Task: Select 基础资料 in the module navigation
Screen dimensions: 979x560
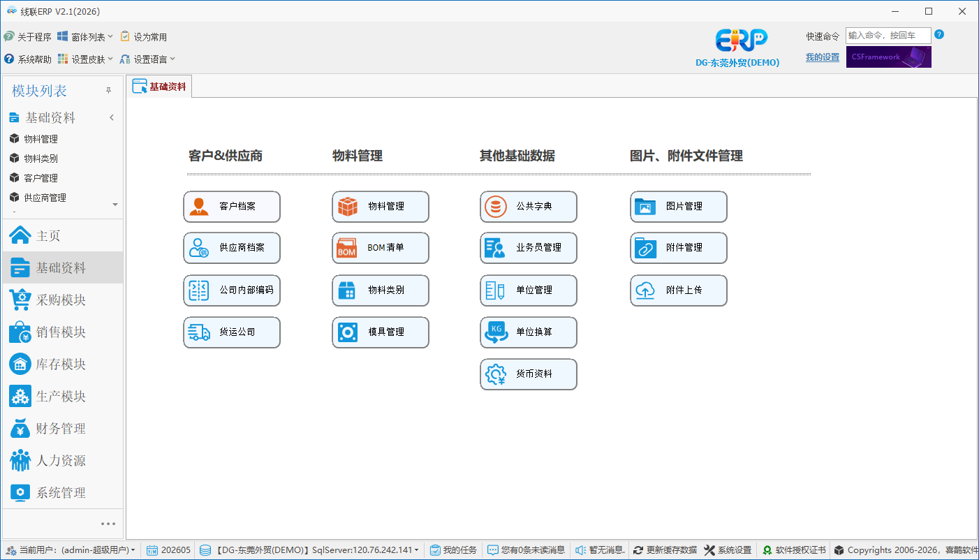Action: tap(63, 268)
